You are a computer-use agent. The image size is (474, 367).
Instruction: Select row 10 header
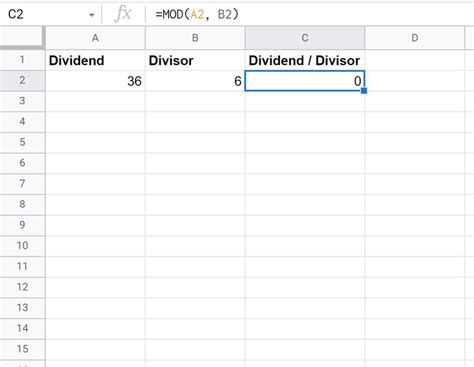coord(22,246)
